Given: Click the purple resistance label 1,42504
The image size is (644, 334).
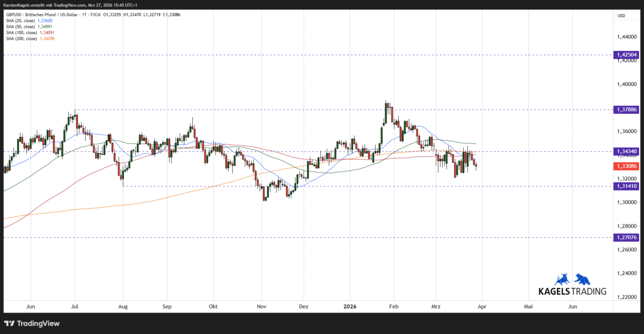Looking at the screenshot, I should click(626, 54).
